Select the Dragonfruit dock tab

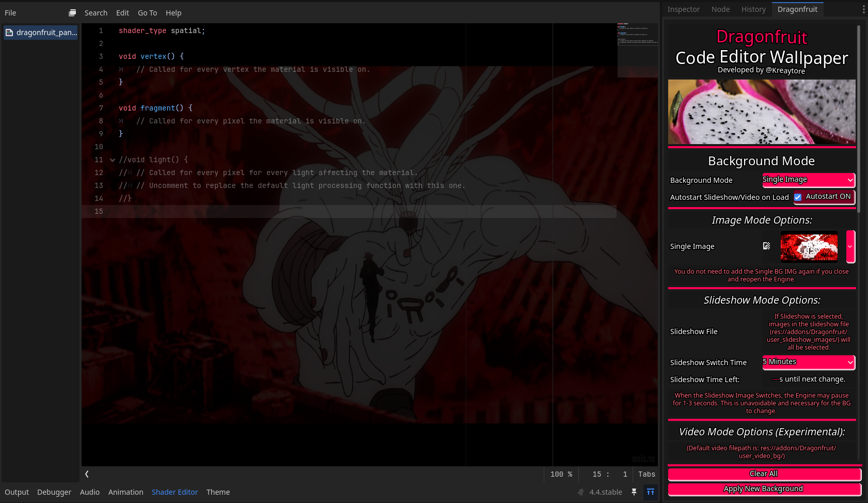(x=797, y=9)
